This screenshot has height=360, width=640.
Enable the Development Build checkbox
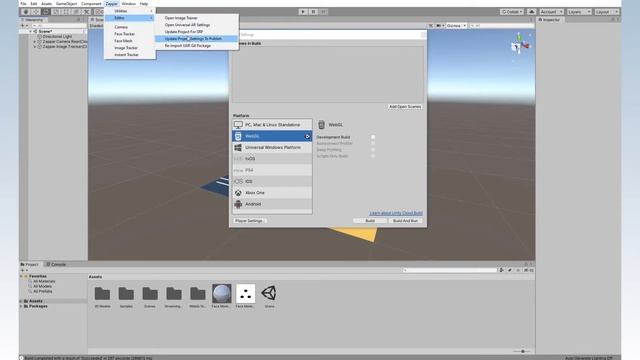(x=373, y=137)
